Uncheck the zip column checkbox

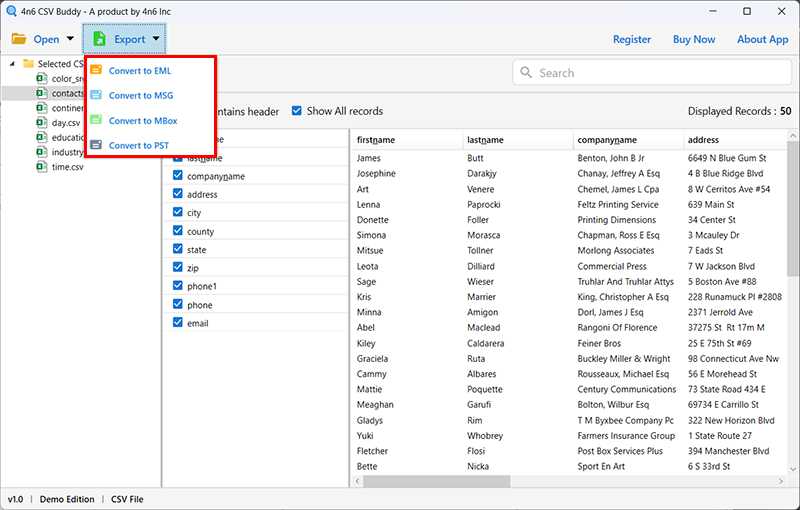[178, 267]
